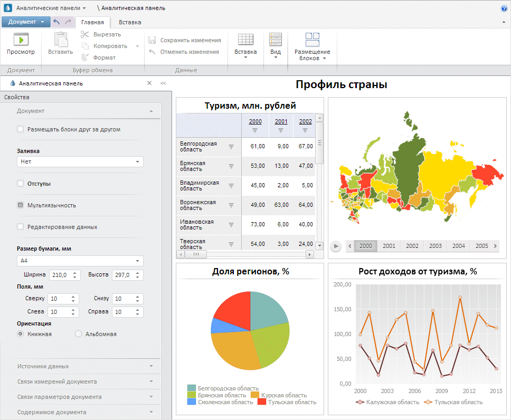Viewport: 511px width, 420px height.
Task: Click the 2001 column header link
Action: [x=281, y=121]
